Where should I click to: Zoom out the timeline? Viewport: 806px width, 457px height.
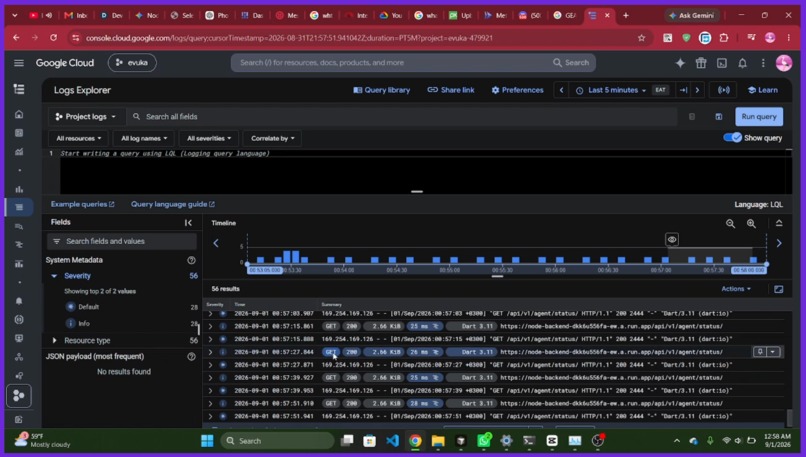[x=730, y=224]
